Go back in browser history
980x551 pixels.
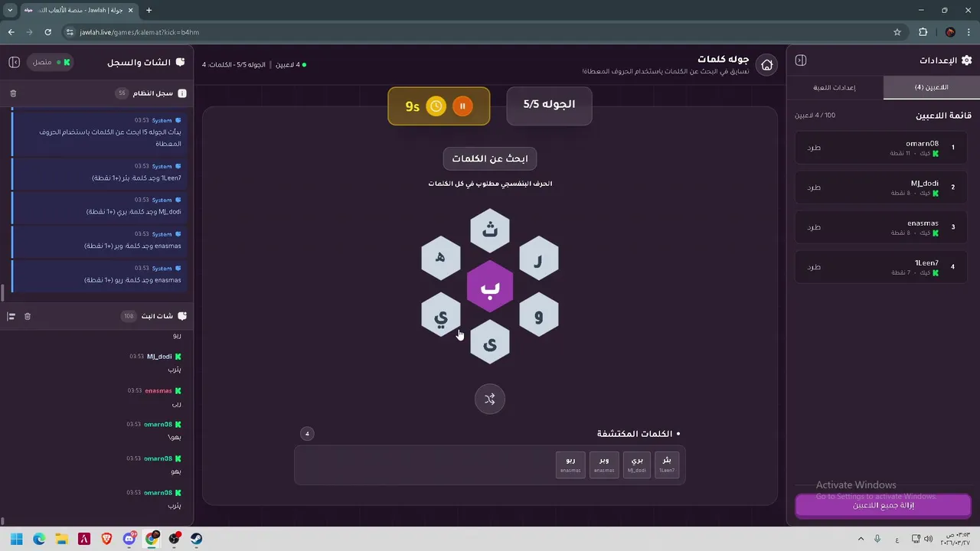click(x=11, y=32)
